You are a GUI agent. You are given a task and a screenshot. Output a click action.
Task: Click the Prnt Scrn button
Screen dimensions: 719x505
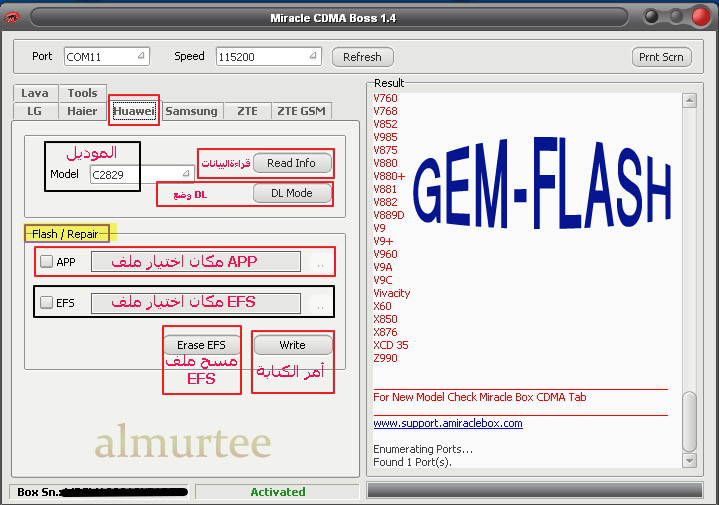(x=661, y=57)
